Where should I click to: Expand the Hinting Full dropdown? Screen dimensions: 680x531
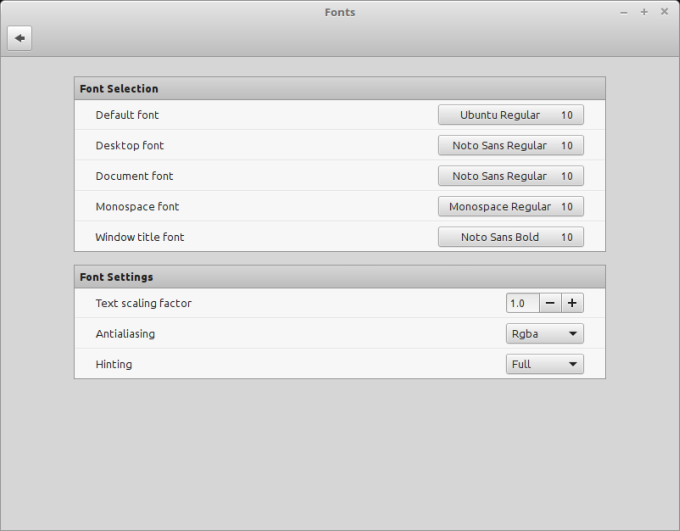click(x=544, y=364)
